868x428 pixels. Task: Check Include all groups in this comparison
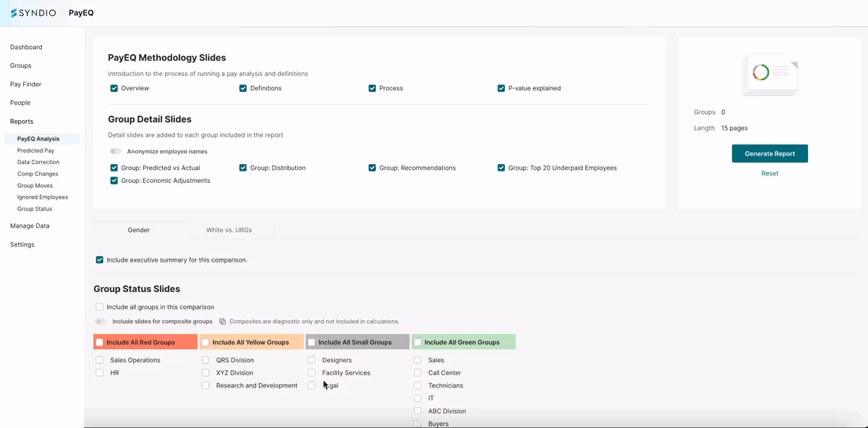tap(100, 307)
